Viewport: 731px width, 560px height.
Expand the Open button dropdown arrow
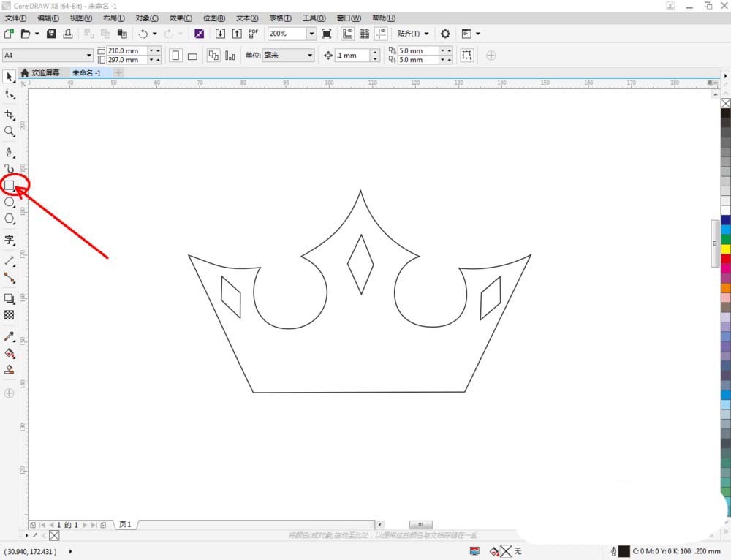pos(37,34)
